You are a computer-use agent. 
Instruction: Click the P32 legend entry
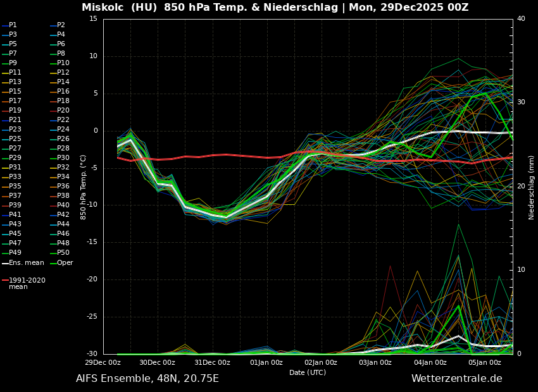[63, 168]
